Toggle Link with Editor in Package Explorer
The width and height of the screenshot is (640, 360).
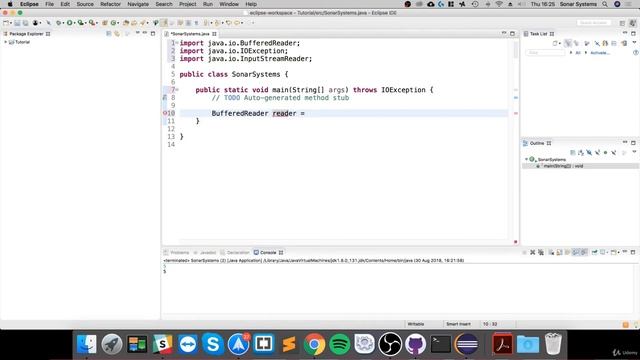tap(117, 33)
